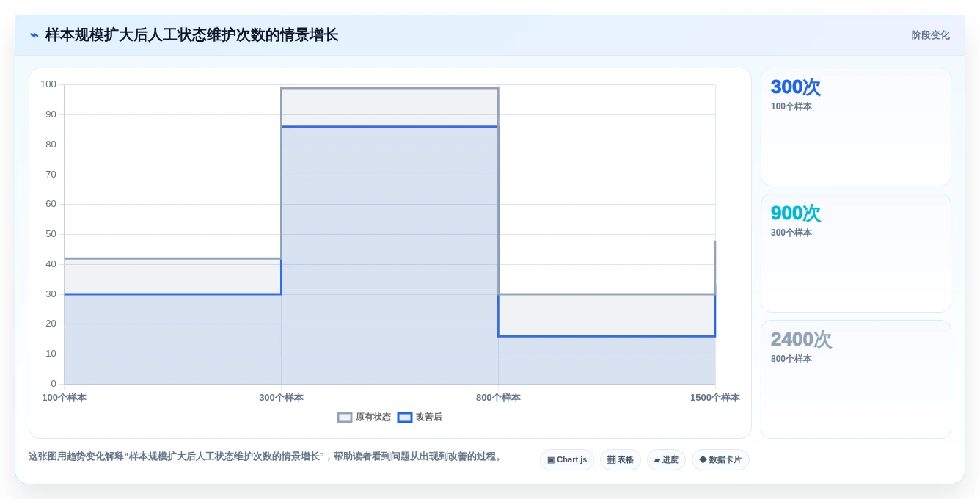
Task: Toggle the 原有状态 legend item
Action: pyautogui.click(x=364, y=417)
